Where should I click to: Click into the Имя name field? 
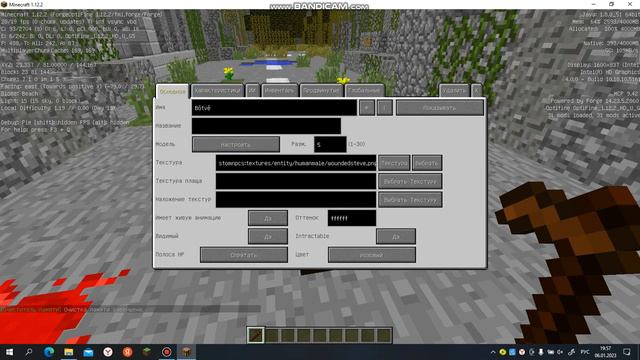(274, 108)
